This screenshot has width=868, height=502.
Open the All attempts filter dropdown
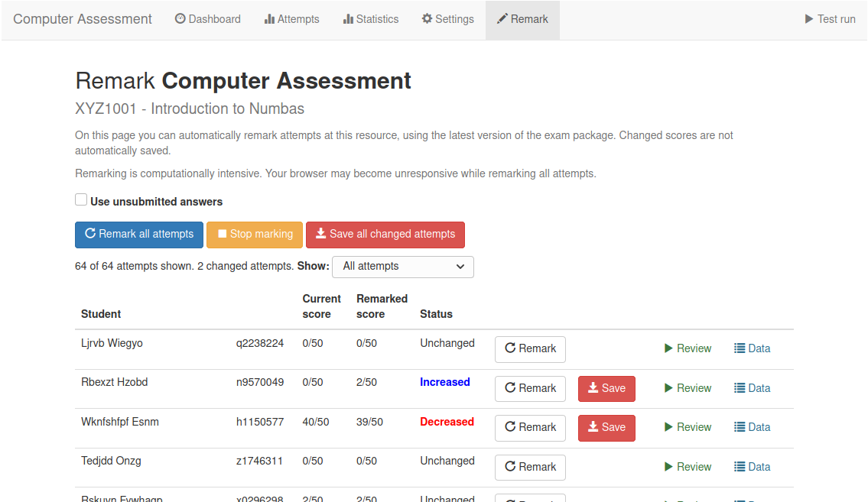(403, 267)
